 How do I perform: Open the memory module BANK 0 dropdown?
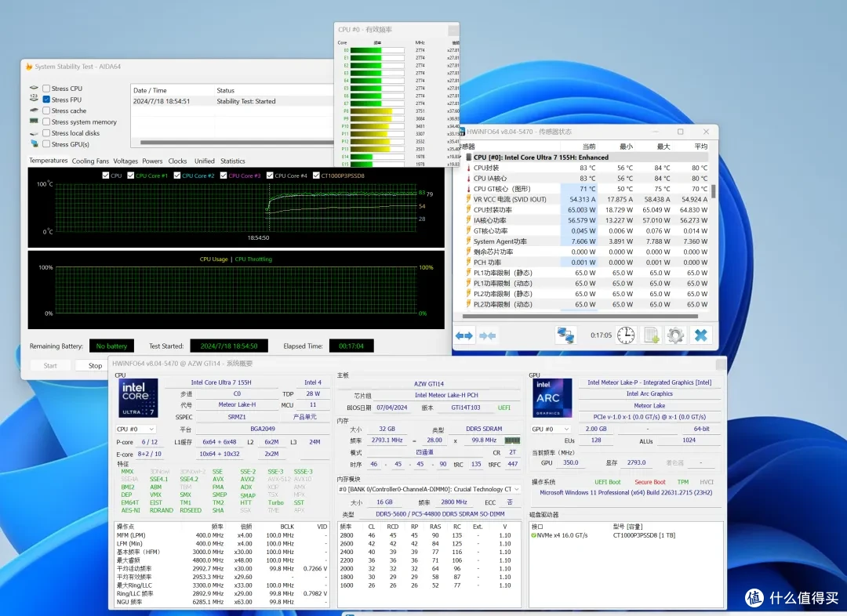pyautogui.click(x=430, y=489)
